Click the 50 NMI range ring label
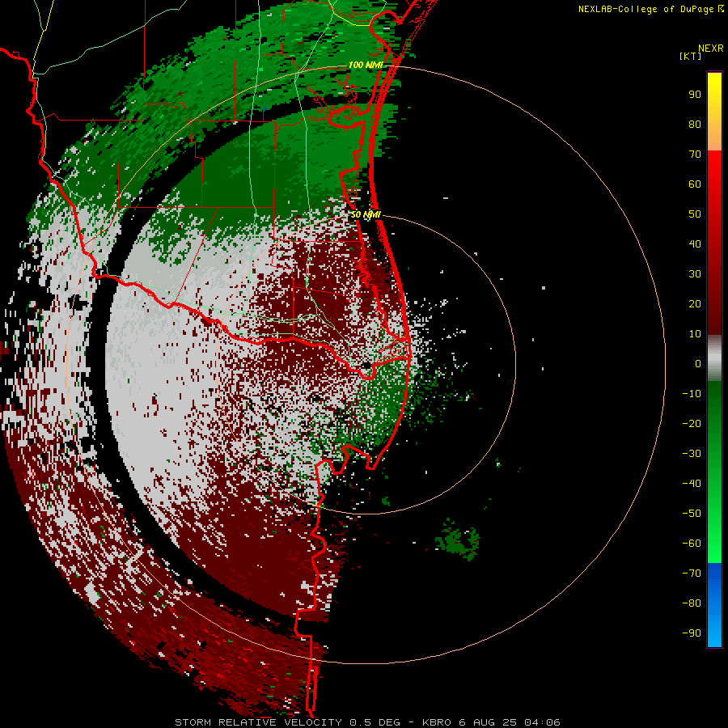The height and width of the screenshot is (728, 728). (366, 214)
